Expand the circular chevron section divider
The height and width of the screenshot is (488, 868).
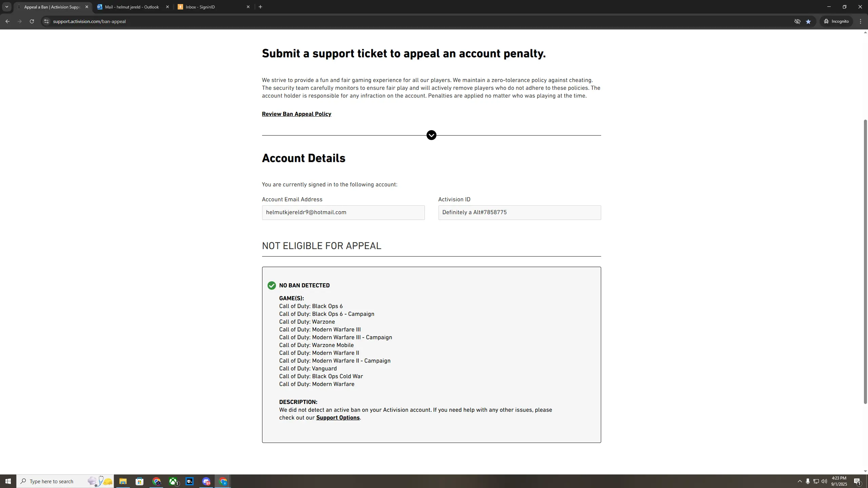pos(431,135)
